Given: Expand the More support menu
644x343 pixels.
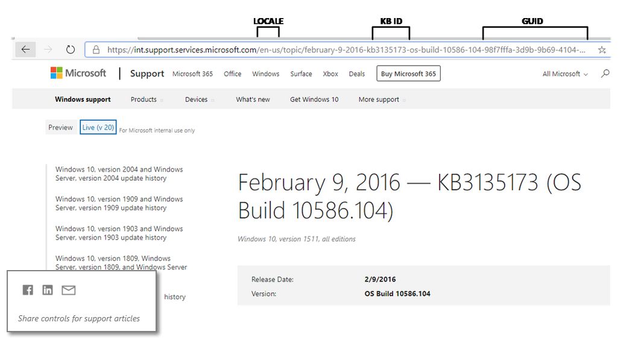Looking at the screenshot, I should [x=382, y=99].
